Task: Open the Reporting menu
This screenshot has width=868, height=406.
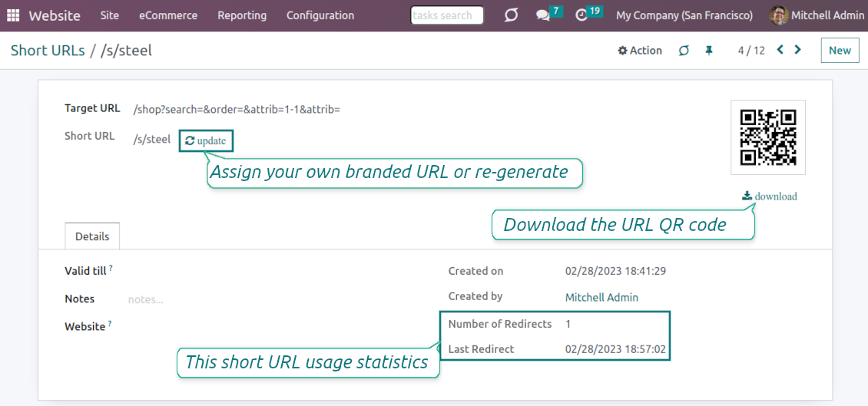Action: (242, 15)
